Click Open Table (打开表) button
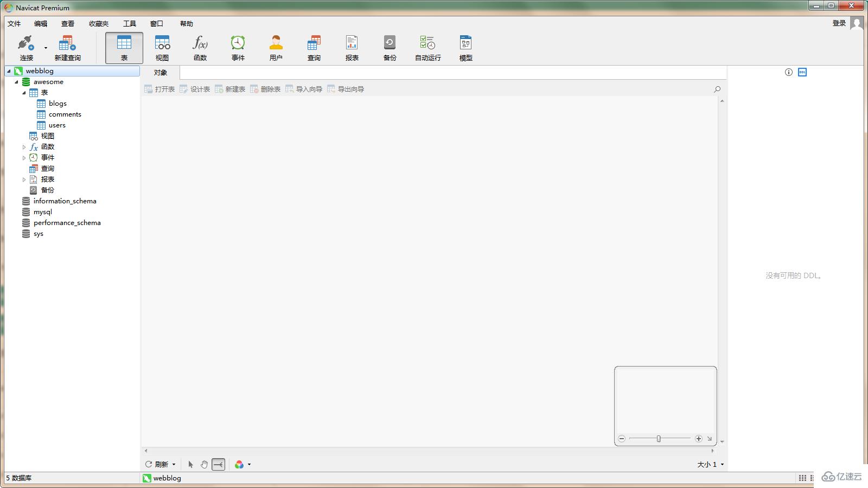 coord(159,89)
